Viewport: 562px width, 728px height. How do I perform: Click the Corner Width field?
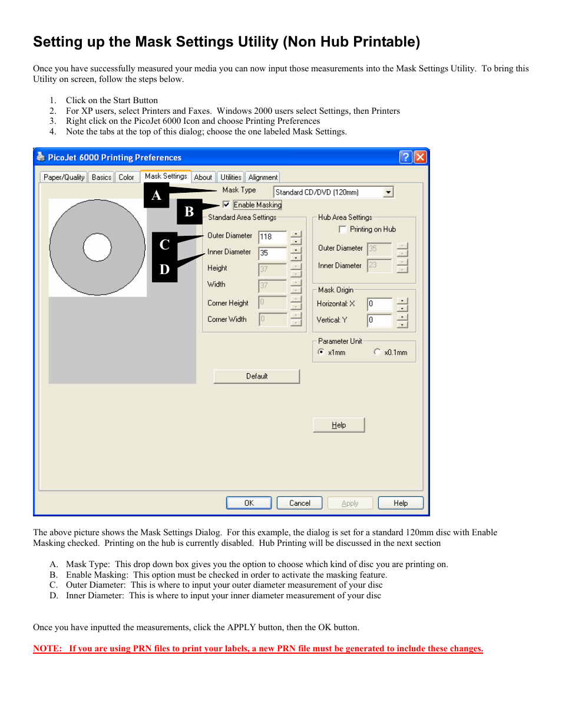pyautogui.click(x=273, y=319)
